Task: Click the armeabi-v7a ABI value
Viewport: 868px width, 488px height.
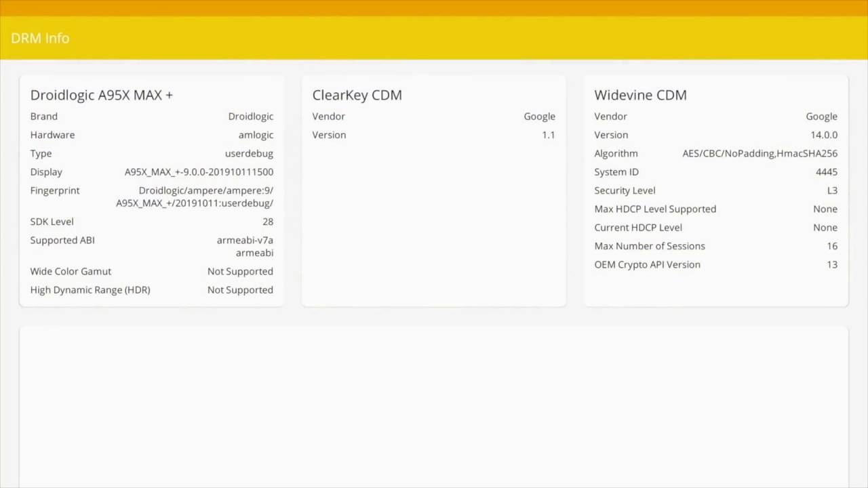Action: [245, 240]
